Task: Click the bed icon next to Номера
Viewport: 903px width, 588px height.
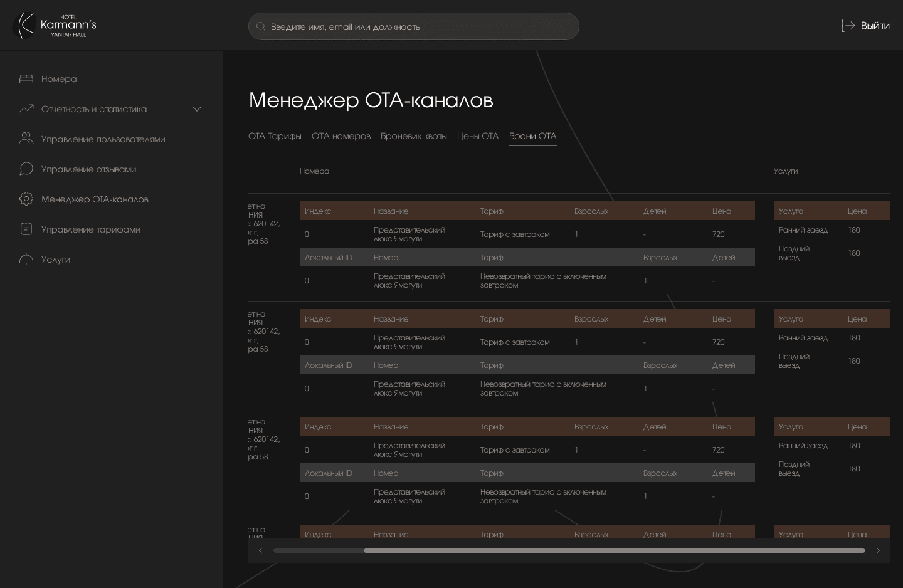Action: click(26, 79)
